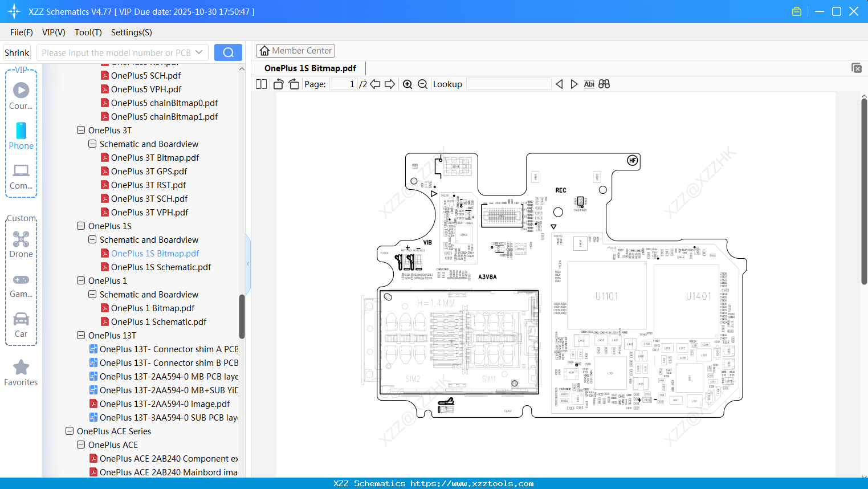
Task: Open the Member Center button
Action: click(x=295, y=51)
